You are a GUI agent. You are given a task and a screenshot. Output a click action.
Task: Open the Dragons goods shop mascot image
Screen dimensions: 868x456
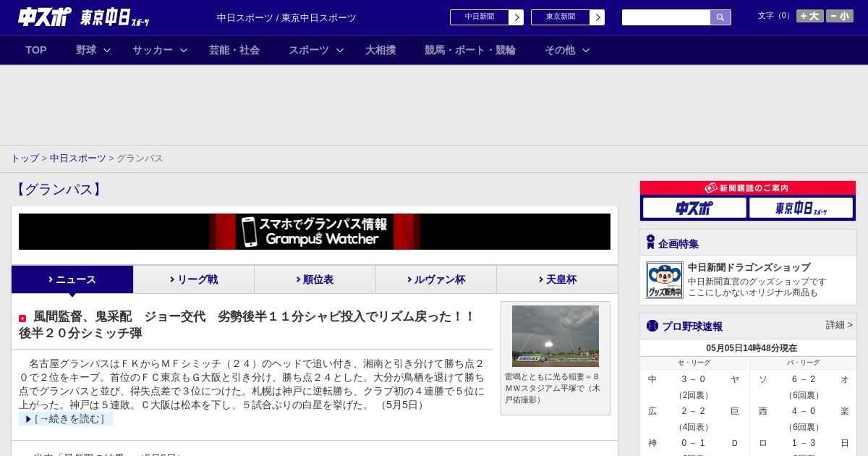(664, 280)
